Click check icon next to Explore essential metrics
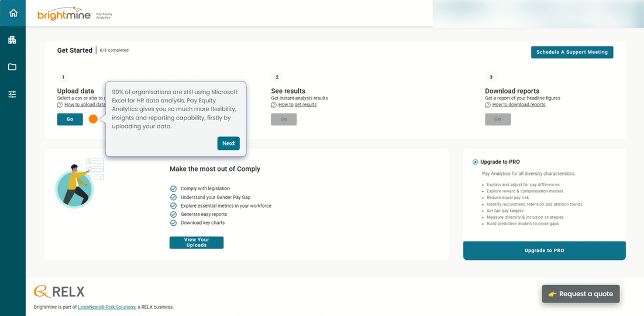The height and width of the screenshot is (316, 644). point(173,206)
